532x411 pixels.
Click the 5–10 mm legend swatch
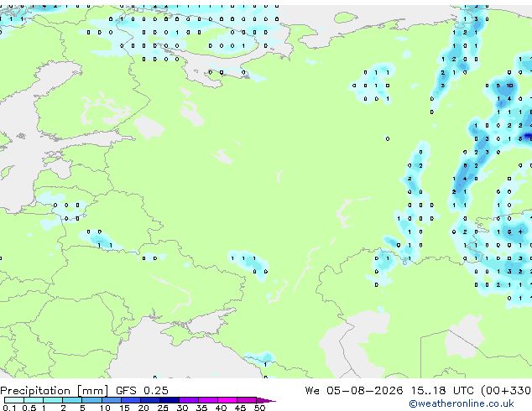coord(91,400)
